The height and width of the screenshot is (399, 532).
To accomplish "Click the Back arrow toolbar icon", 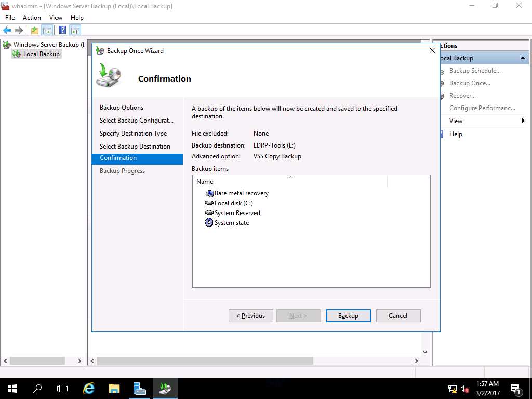I will coord(7,31).
